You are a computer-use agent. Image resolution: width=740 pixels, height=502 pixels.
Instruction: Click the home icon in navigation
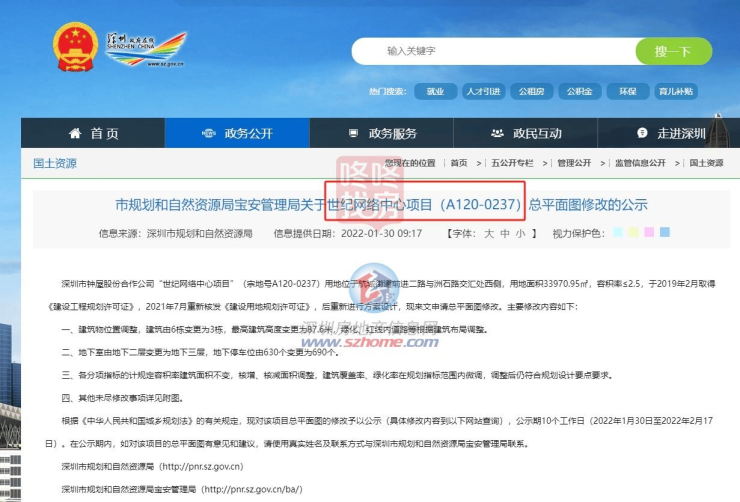click(75, 133)
